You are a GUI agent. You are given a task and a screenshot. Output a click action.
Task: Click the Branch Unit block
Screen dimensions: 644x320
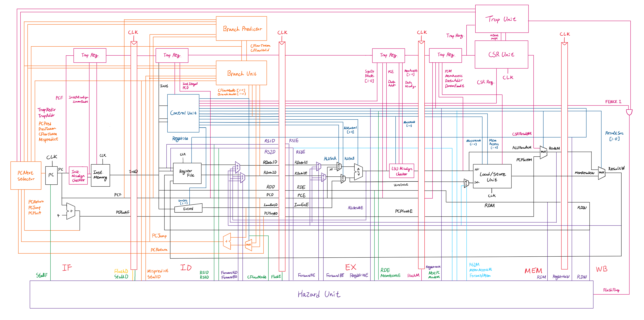coord(241,73)
